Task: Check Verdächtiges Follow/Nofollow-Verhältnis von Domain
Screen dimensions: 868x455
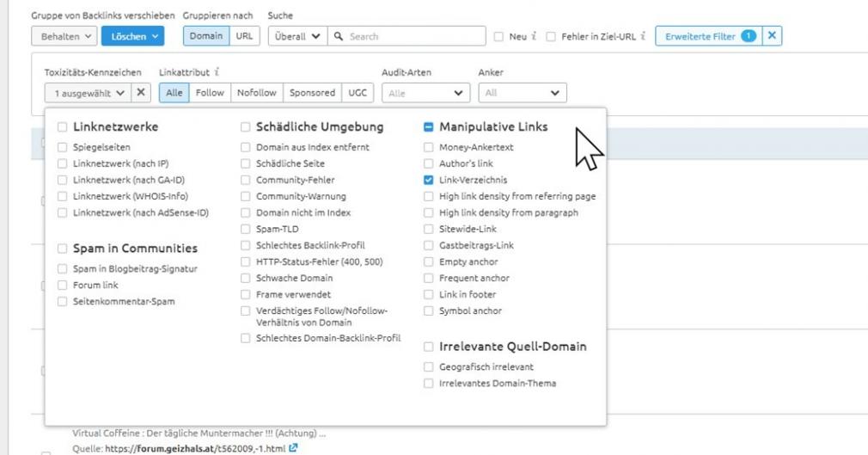Action: point(245,311)
